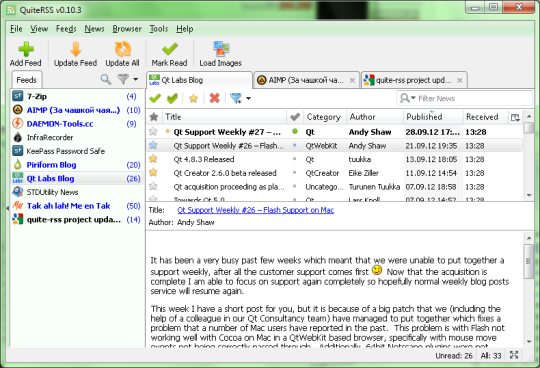Viewport: 540px width, 368px height.
Task: Open the Feeds menu
Action: (x=66, y=29)
